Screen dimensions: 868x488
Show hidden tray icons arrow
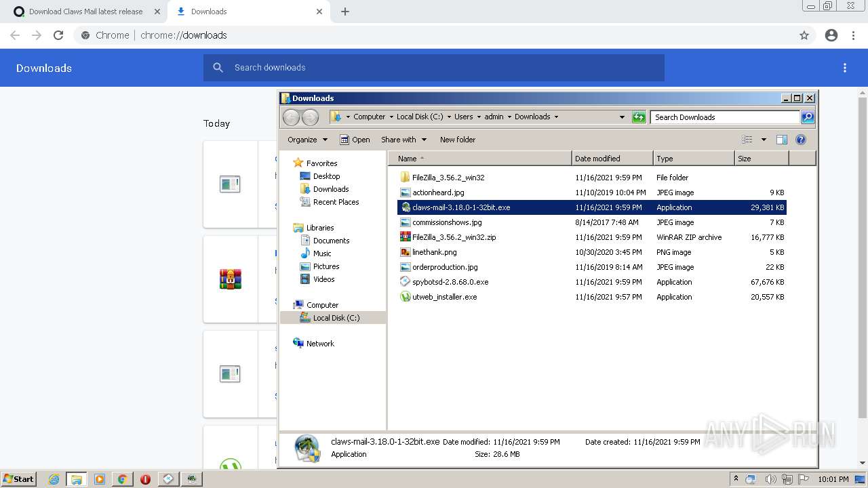pyautogui.click(x=736, y=479)
